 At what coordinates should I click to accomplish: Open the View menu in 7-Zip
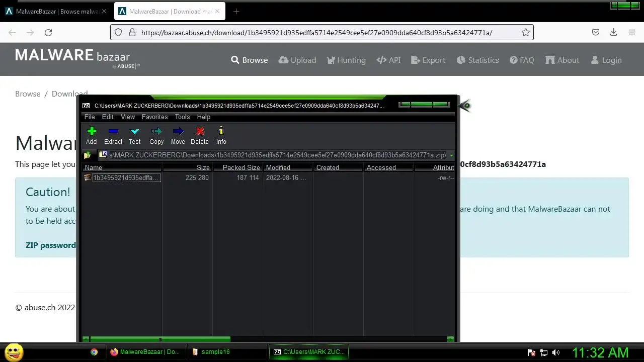pos(128,117)
